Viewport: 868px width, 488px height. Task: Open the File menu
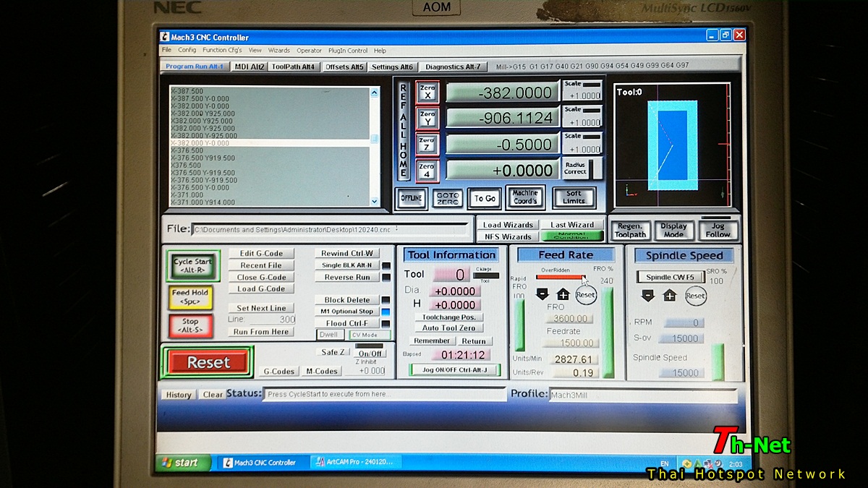166,51
